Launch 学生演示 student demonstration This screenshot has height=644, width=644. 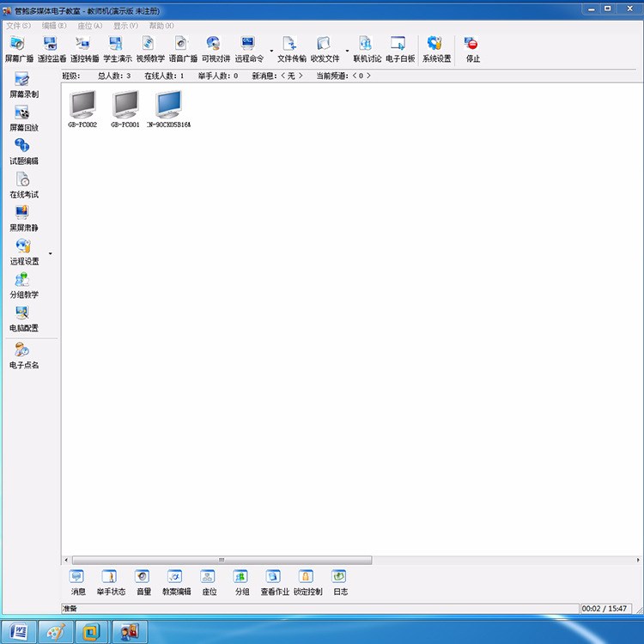coord(117,49)
